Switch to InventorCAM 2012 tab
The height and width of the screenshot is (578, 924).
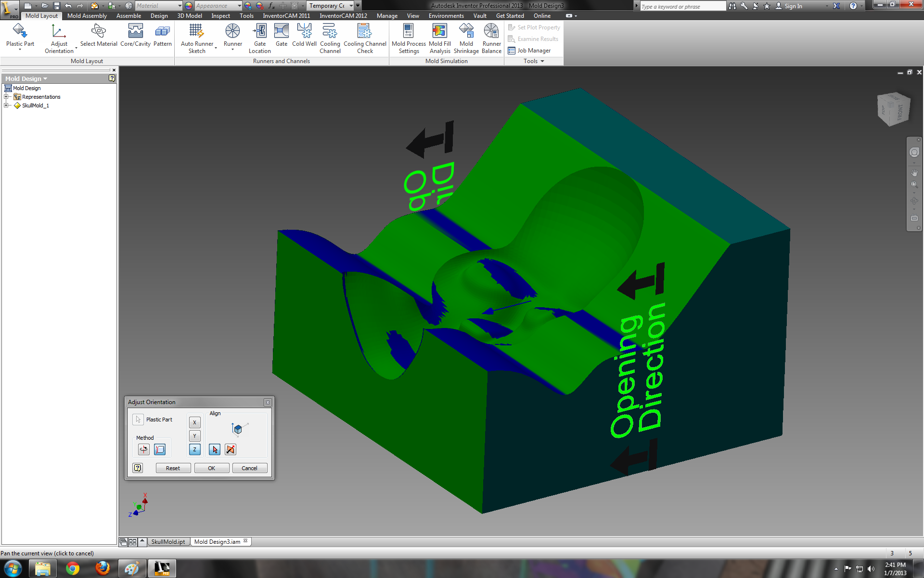click(x=343, y=16)
